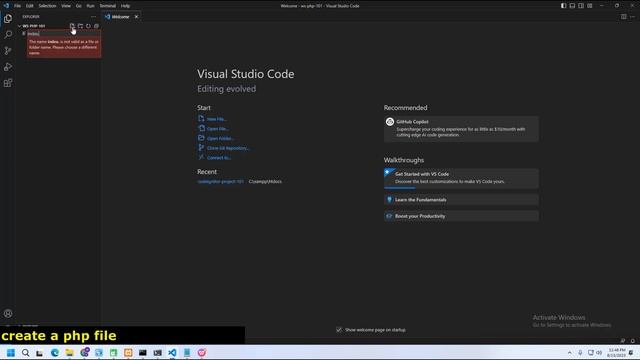Image resolution: width=640 pixels, height=360 pixels.
Task: Open the Explorer more actions ellipsis
Action: pyautogui.click(x=93, y=17)
